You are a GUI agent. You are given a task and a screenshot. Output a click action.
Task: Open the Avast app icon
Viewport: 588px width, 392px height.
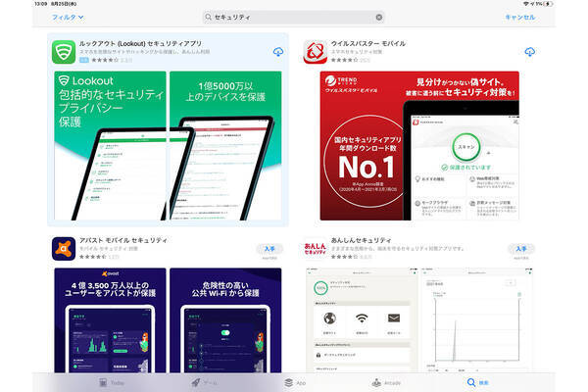64,249
